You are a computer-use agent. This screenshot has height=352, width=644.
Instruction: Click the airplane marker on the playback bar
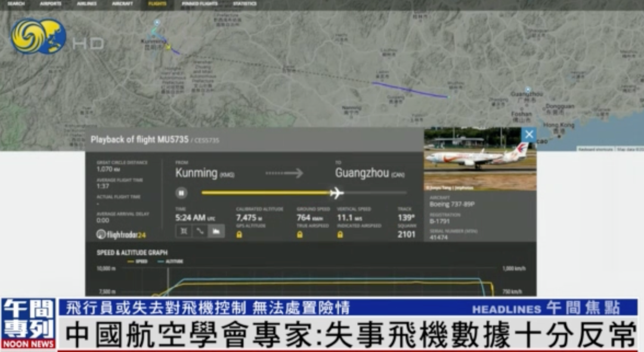click(x=336, y=193)
